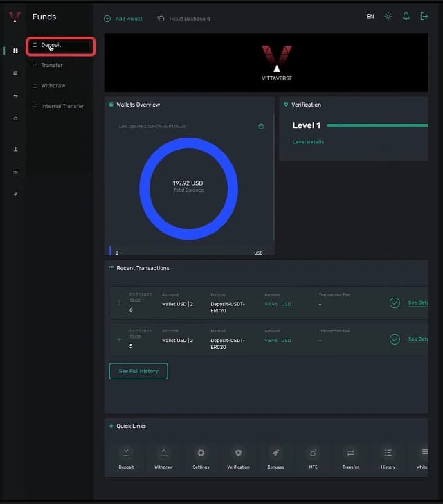Open the Level details link

pyautogui.click(x=308, y=142)
